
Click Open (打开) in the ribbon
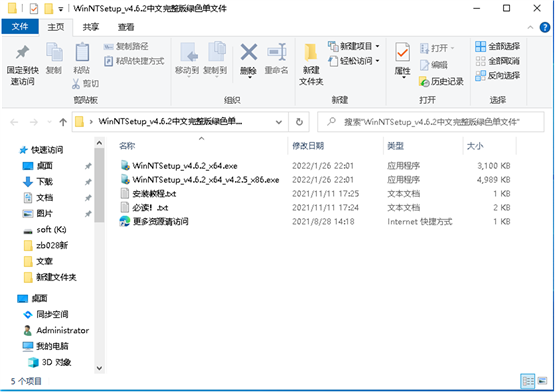coord(437,48)
